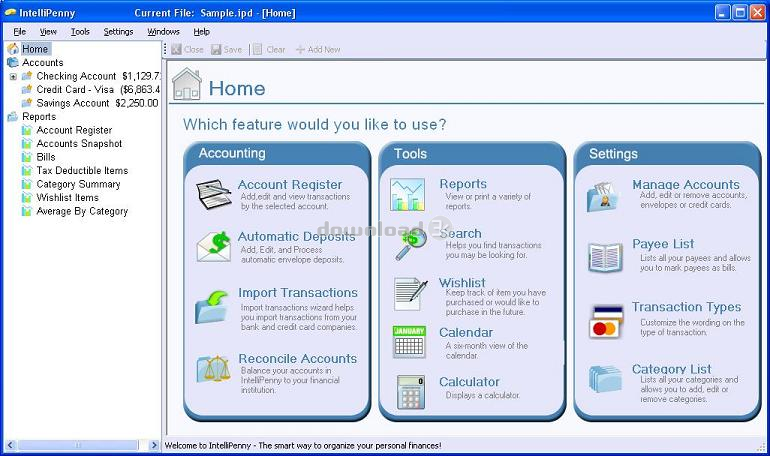
Task: Select Average By Category report
Action: 82,211
